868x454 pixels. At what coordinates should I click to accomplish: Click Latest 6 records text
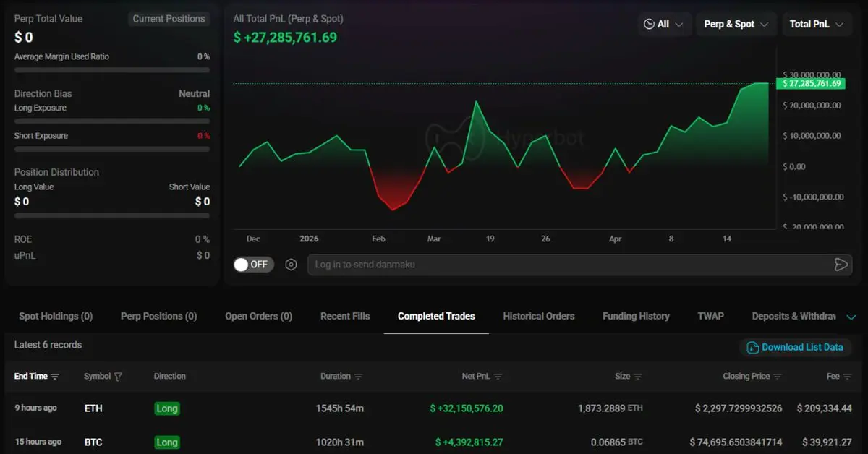coord(48,345)
